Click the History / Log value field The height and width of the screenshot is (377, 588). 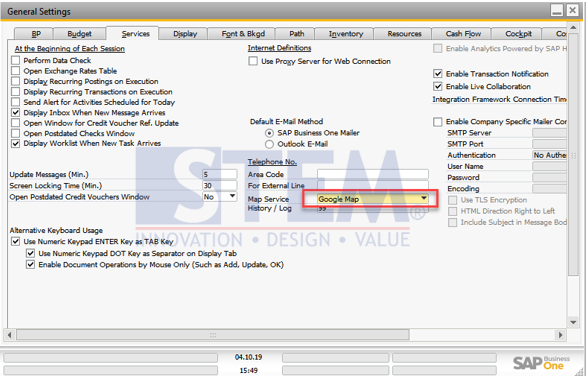373,209
